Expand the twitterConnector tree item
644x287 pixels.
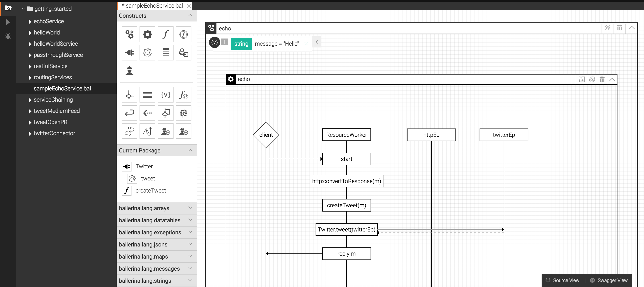(x=30, y=133)
